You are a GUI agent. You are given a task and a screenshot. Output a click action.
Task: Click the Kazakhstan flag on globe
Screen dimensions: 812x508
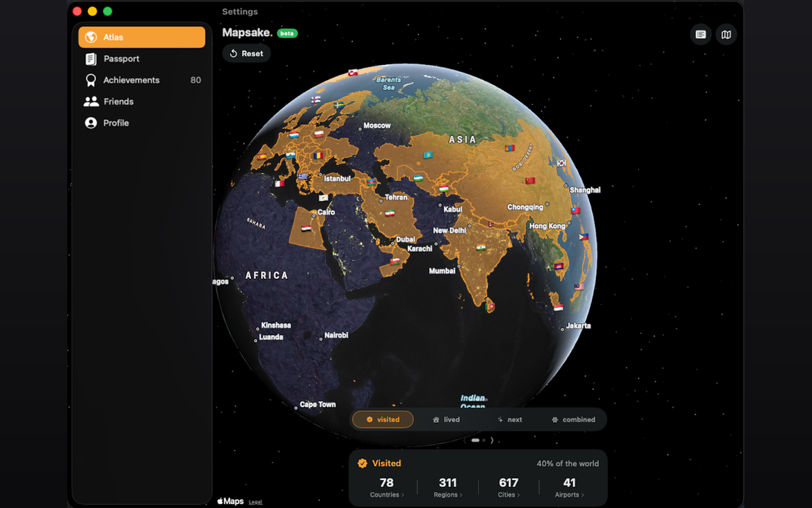(x=428, y=156)
